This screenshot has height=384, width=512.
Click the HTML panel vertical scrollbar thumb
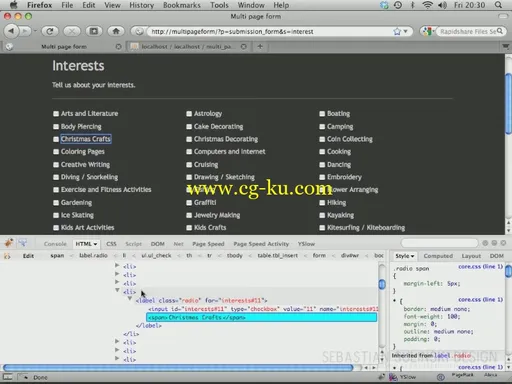[x=382, y=284]
